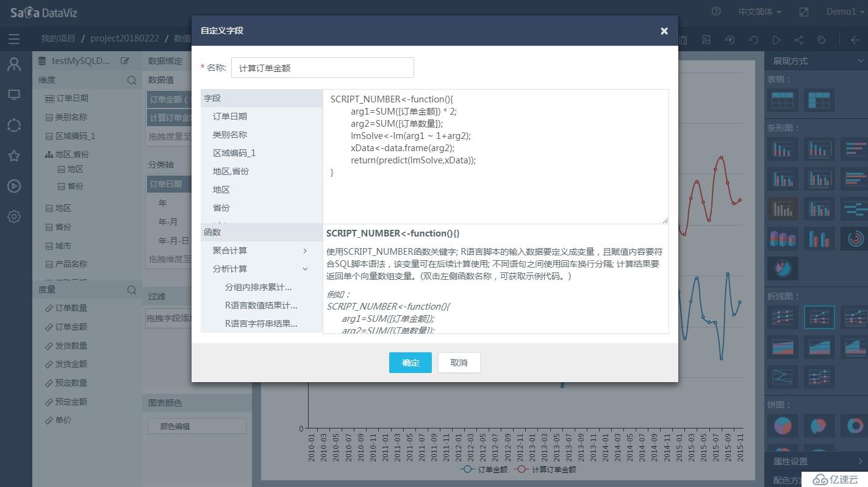Viewport: 868px width, 487px height.
Task: Click the share toolbar icon
Action: click(x=798, y=40)
